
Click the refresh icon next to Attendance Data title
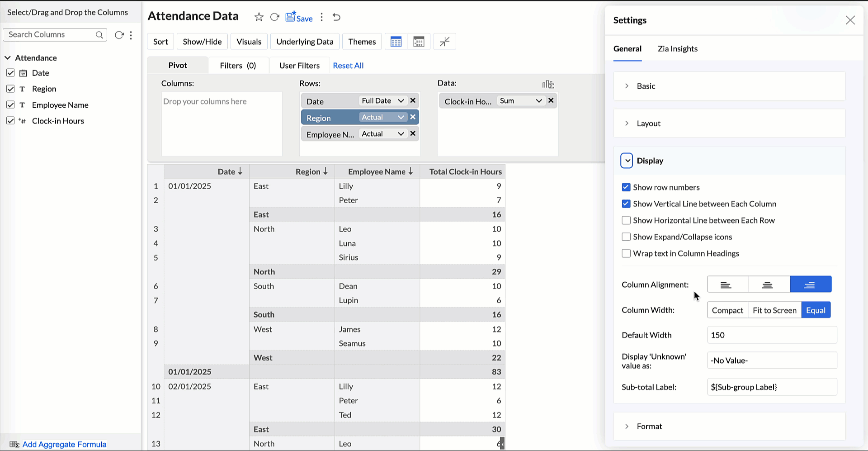(x=274, y=17)
